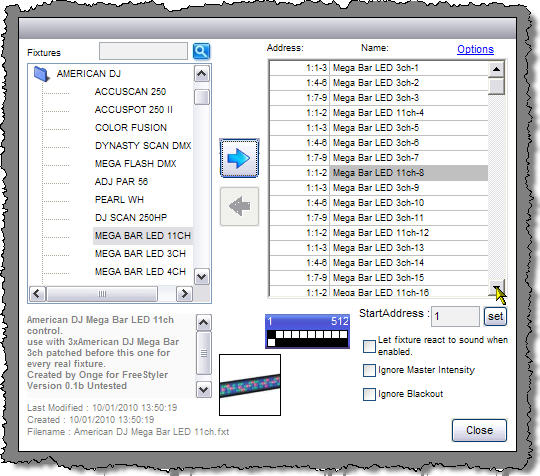Open the Options link
540x476 pixels.
pos(475,49)
